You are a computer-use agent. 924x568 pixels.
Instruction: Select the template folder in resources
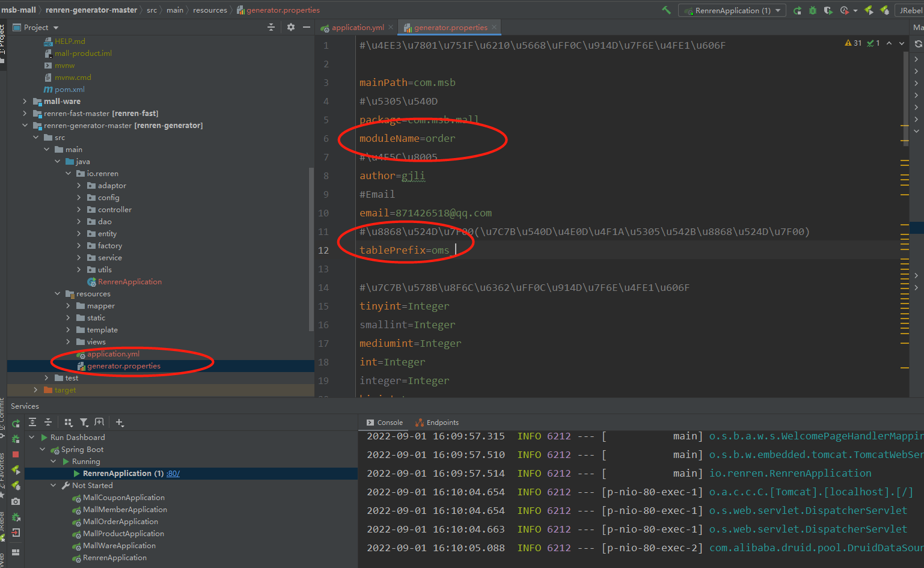[97, 330]
